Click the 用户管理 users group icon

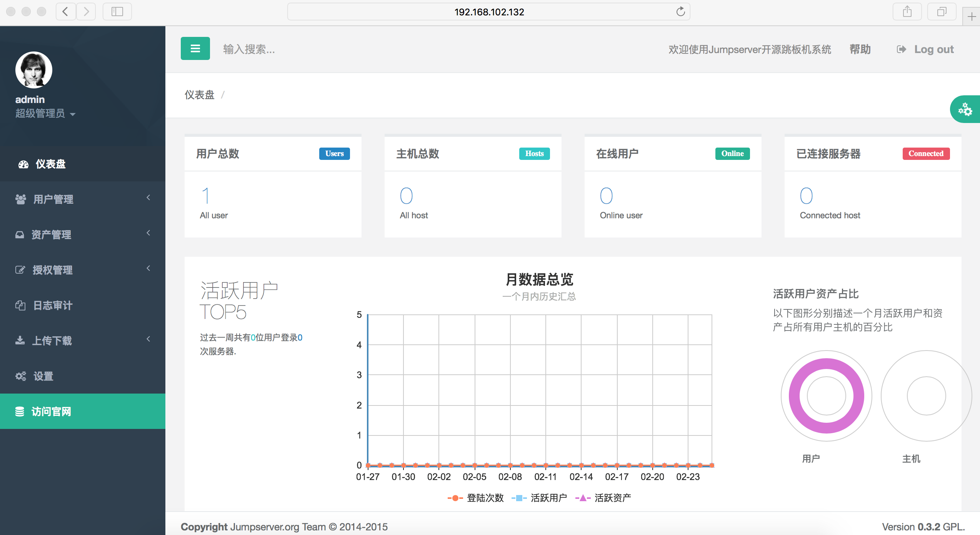[x=20, y=199]
